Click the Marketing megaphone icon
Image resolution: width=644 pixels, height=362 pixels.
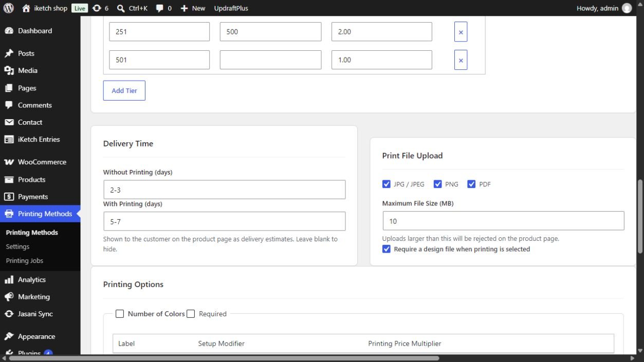pos(9,297)
